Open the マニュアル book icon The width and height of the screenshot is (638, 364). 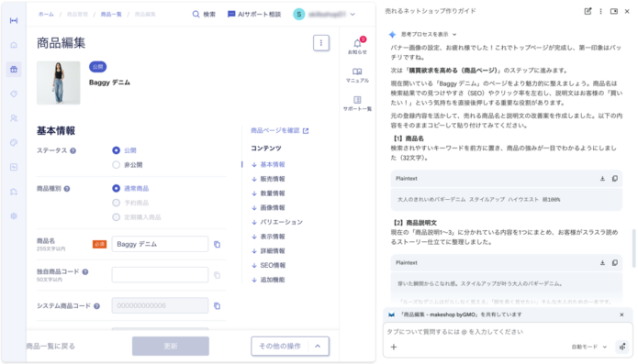point(357,75)
